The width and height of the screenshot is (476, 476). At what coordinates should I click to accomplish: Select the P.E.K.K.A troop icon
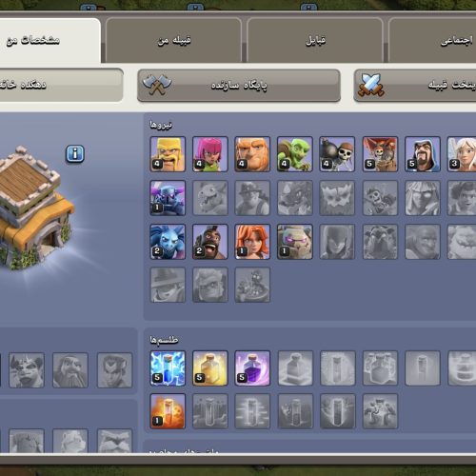click(x=168, y=198)
